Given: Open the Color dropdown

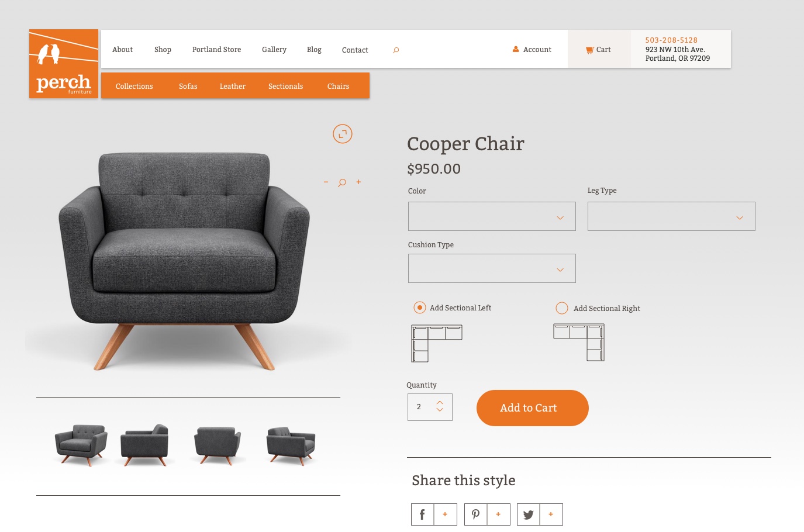Looking at the screenshot, I should (492, 216).
